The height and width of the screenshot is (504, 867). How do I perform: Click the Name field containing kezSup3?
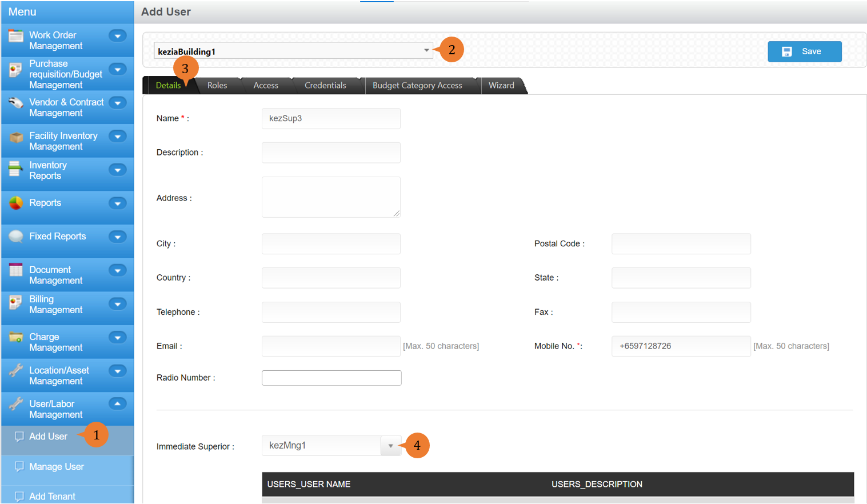pos(331,118)
